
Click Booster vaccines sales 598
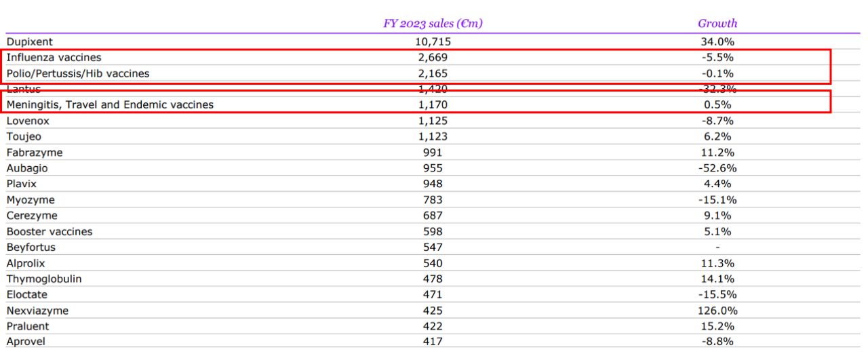432,231
